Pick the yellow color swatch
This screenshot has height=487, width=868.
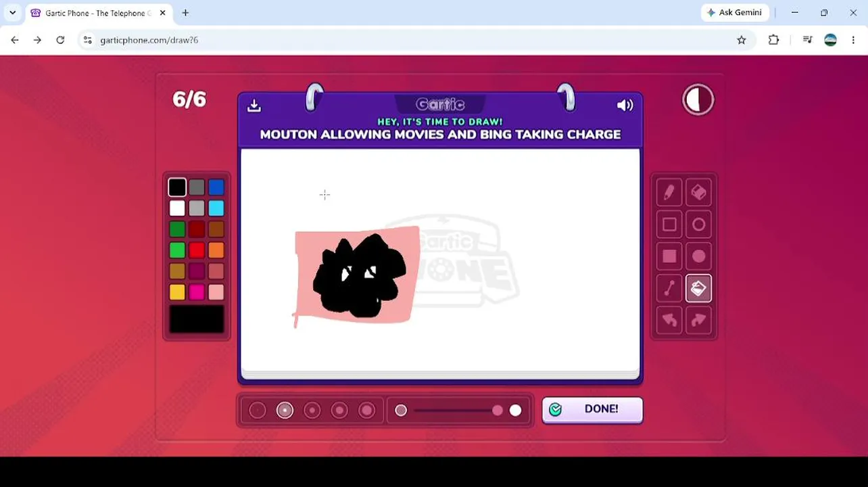177,292
